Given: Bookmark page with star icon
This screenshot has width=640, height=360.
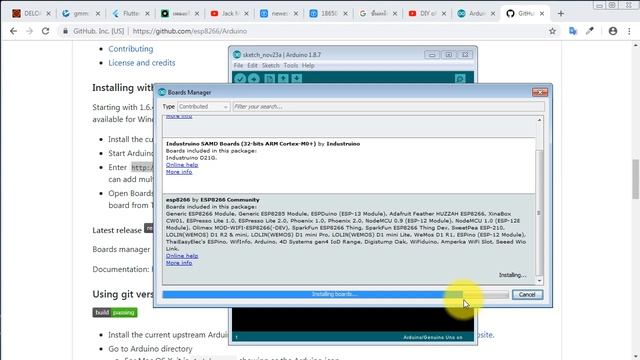Looking at the screenshot, I should pos(552,31).
